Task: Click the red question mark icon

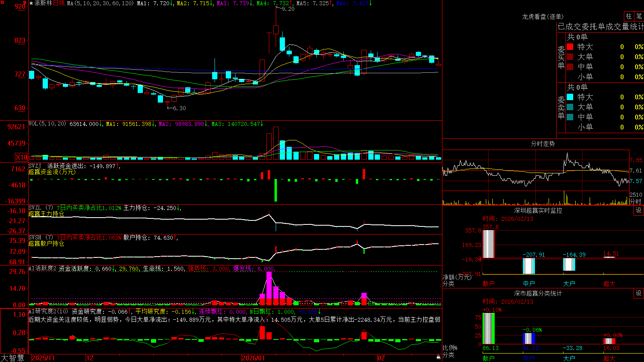Action: 25,4
